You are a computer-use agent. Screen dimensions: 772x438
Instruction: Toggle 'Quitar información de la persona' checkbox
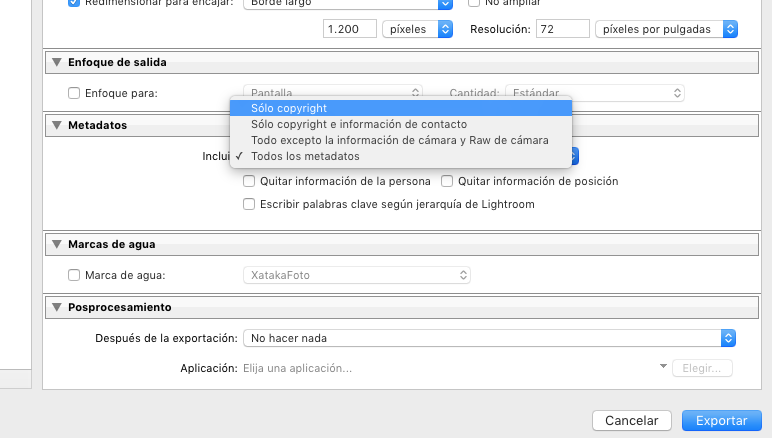[x=250, y=182]
